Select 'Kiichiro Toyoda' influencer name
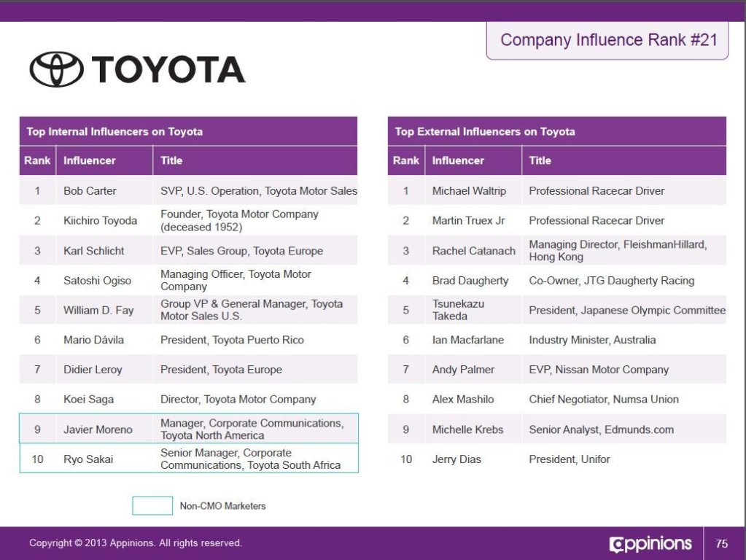The width and height of the screenshot is (746, 560). point(101,221)
